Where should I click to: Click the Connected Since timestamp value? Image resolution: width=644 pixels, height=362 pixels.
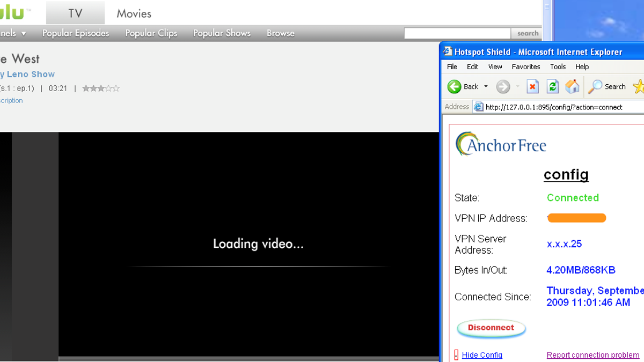tap(595, 297)
